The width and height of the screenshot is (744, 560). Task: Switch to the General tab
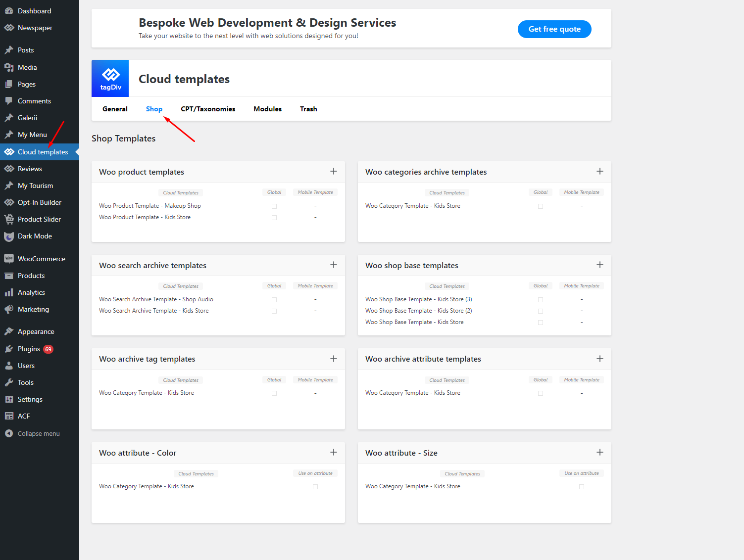[x=115, y=109]
